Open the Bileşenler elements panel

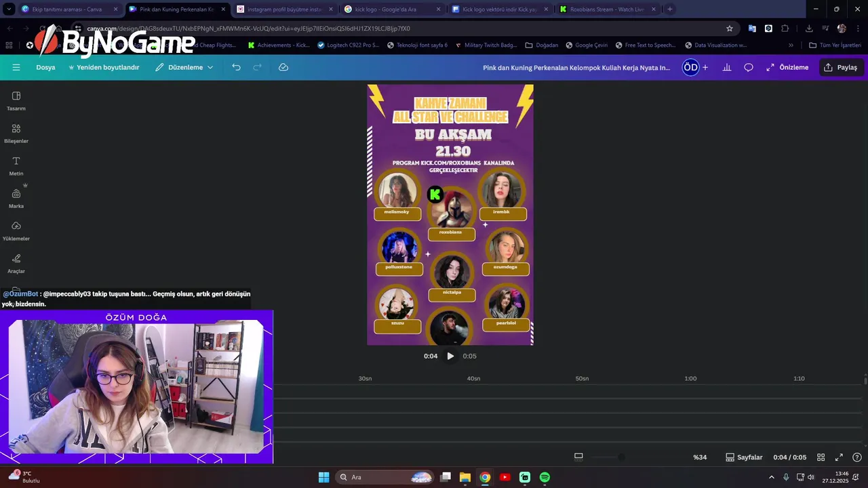click(x=16, y=133)
